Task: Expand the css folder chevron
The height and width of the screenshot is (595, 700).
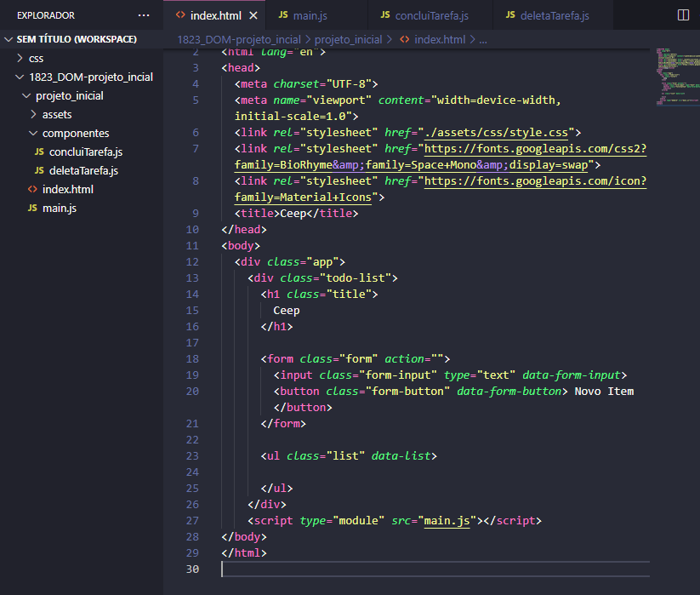Action: click(20, 58)
